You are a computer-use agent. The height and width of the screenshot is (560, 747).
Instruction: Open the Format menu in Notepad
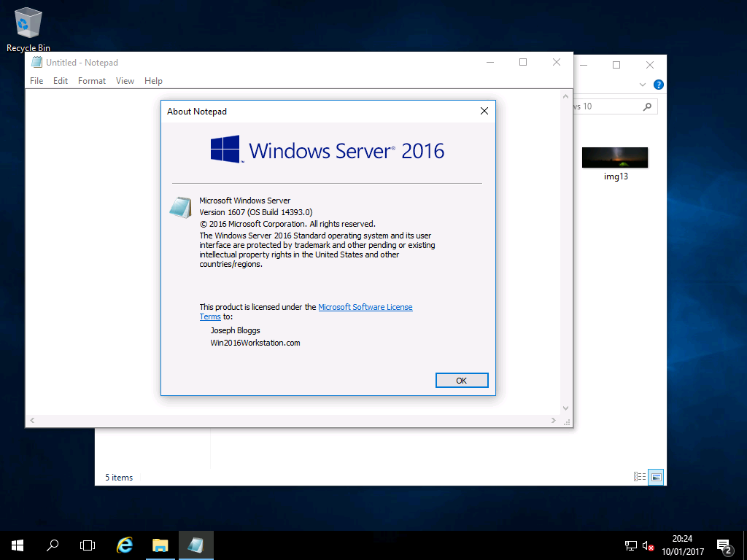click(x=92, y=81)
